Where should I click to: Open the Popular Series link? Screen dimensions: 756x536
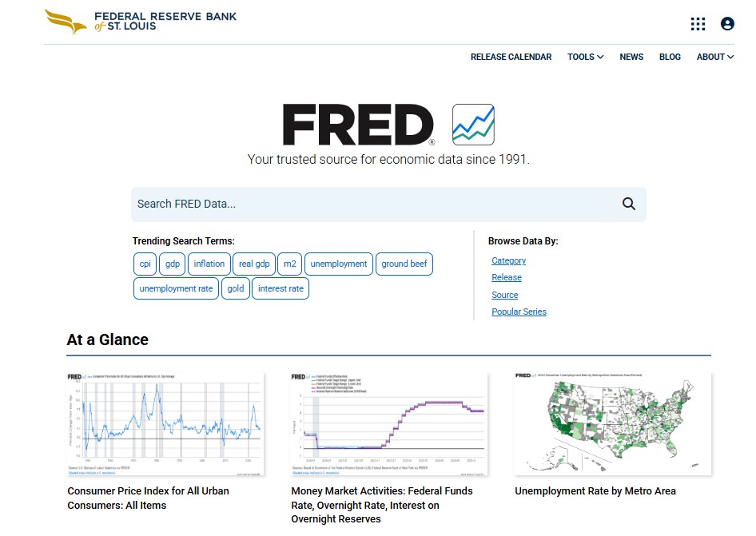(x=519, y=312)
